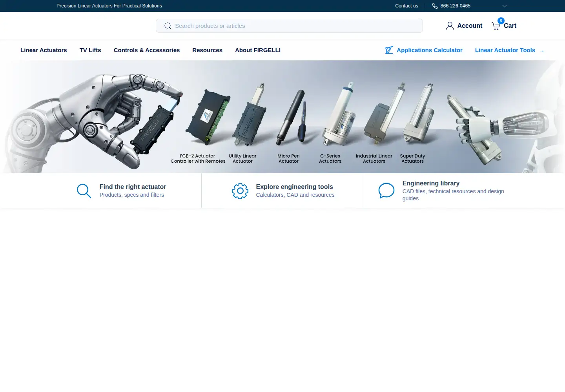This screenshot has width=565, height=392.
Task: Click the Contact us link
Action: click(x=406, y=6)
